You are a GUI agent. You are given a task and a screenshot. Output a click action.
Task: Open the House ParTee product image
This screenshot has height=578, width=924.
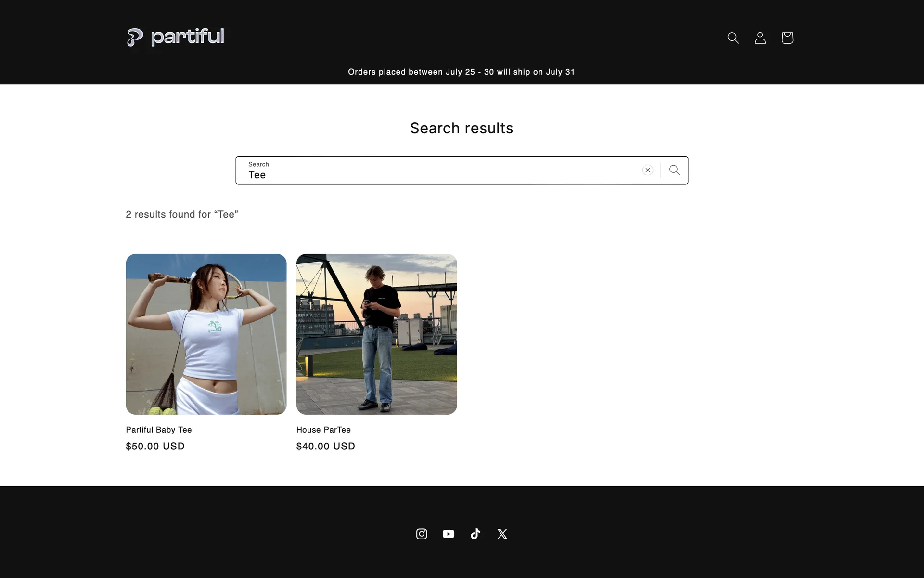pyautogui.click(x=376, y=334)
